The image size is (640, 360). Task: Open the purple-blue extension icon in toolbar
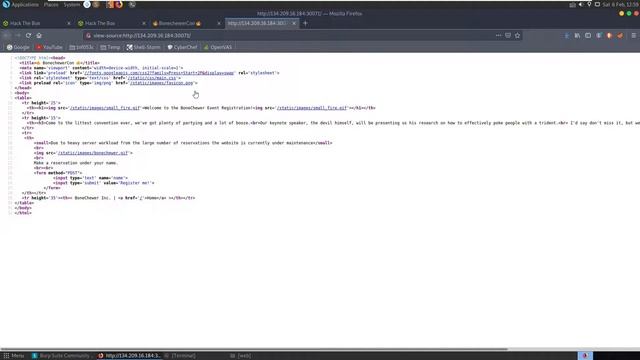pos(599,36)
